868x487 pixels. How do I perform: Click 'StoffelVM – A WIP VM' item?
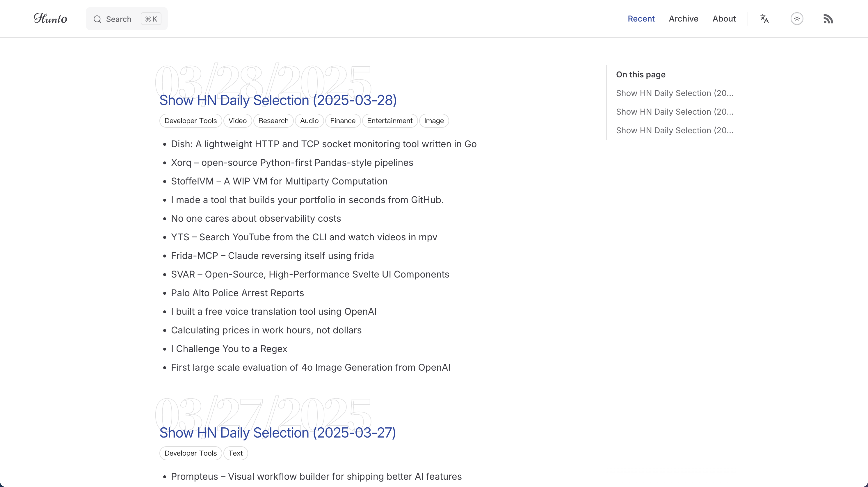tap(279, 181)
